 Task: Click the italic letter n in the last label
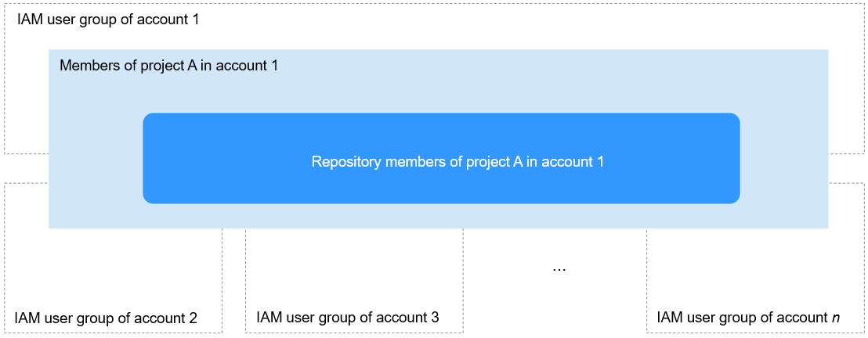click(x=835, y=318)
